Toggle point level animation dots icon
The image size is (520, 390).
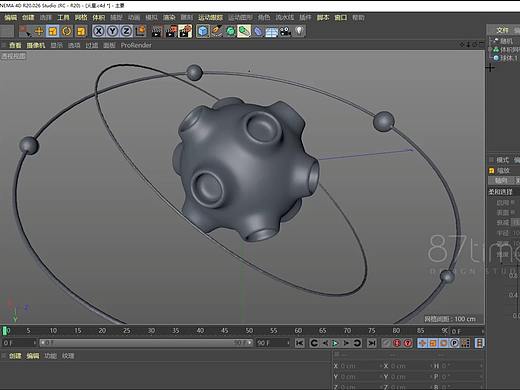point(466,343)
